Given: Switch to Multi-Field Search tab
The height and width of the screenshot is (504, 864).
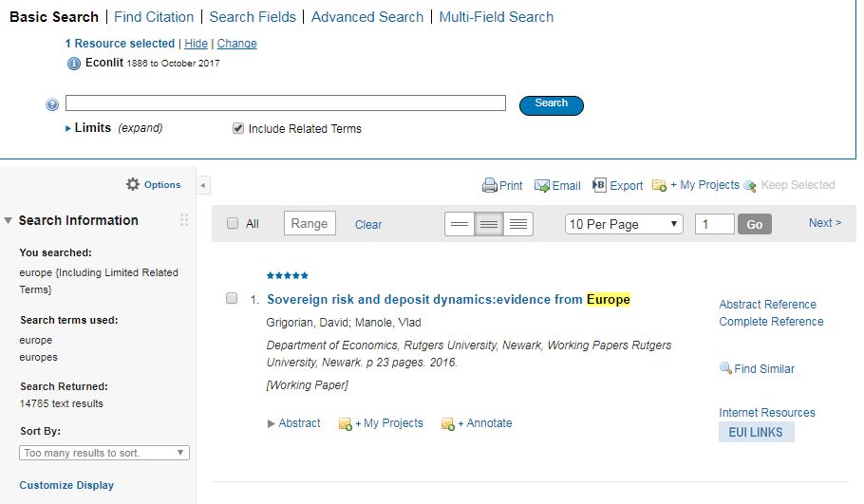Looking at the screenshot, I should [497, 17].
